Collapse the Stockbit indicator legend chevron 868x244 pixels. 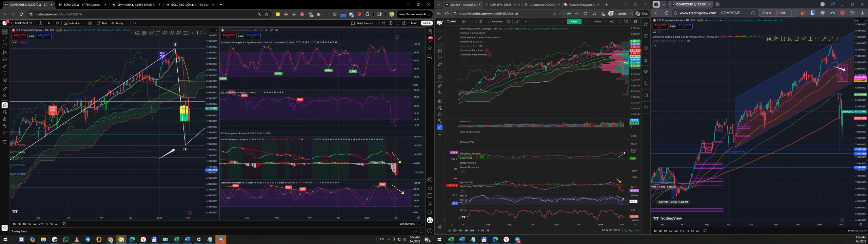click(x=462, y=59)
